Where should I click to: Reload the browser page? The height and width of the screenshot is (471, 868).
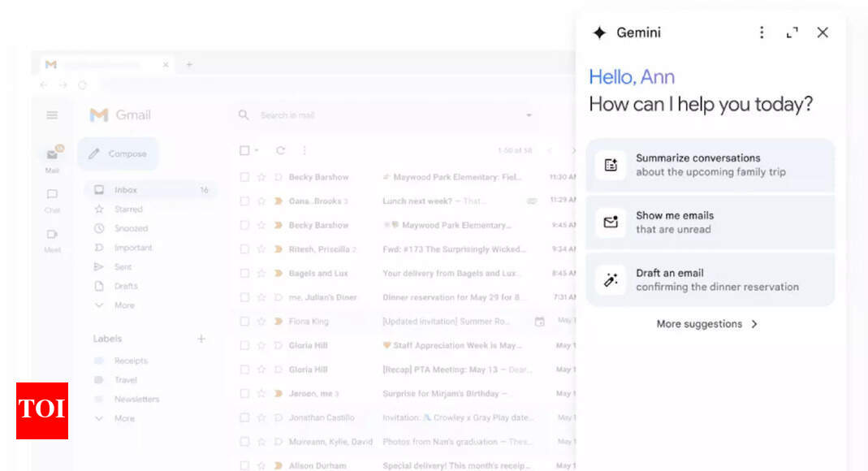pyautogui.click(x=83, y=85)
